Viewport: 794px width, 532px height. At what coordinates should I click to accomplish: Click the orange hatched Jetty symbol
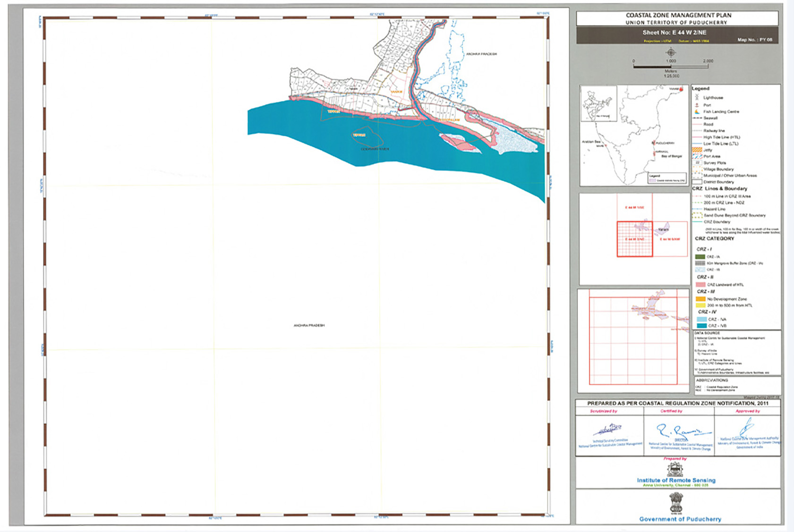point(697,150)
